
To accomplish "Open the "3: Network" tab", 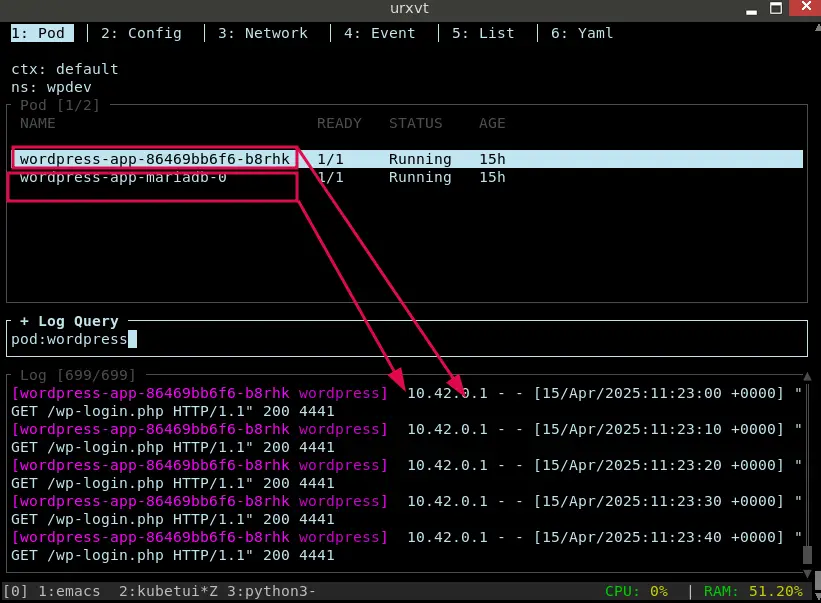I will click(263, 33).
